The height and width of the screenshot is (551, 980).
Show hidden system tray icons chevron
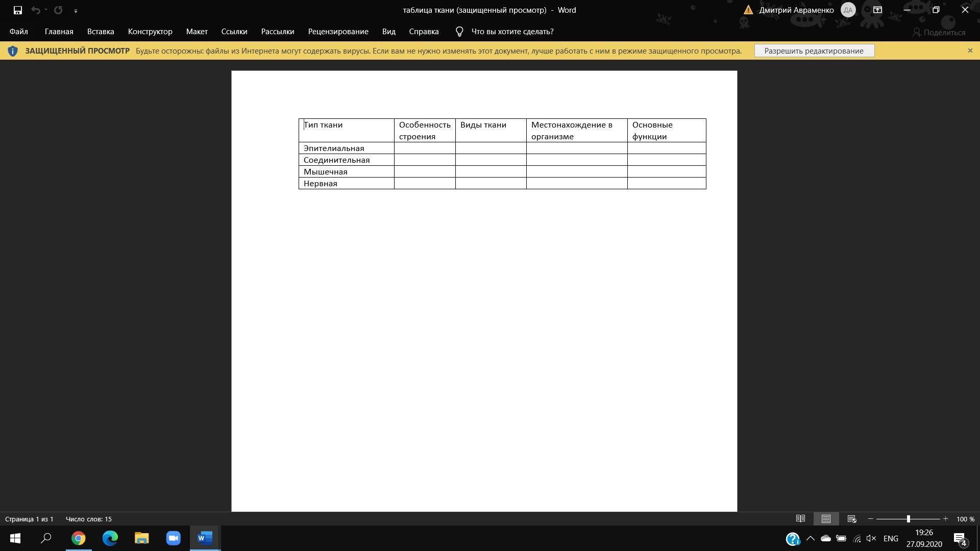[x=810, y=538]
